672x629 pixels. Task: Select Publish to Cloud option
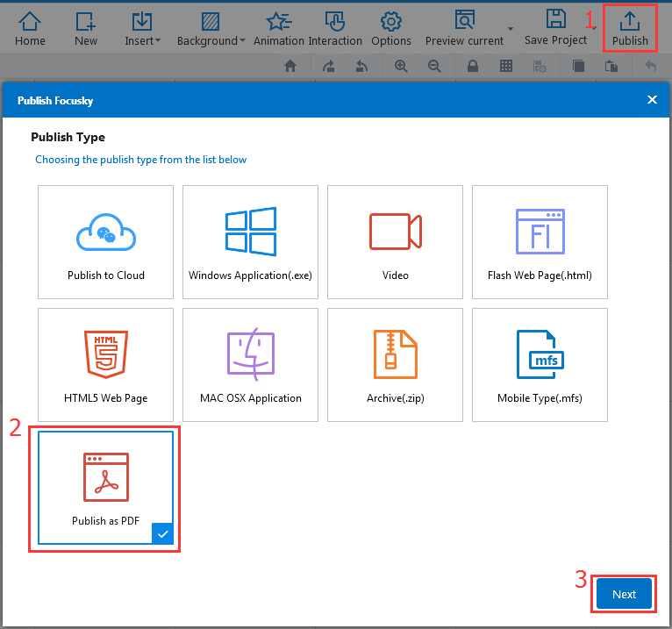(105, 242)
